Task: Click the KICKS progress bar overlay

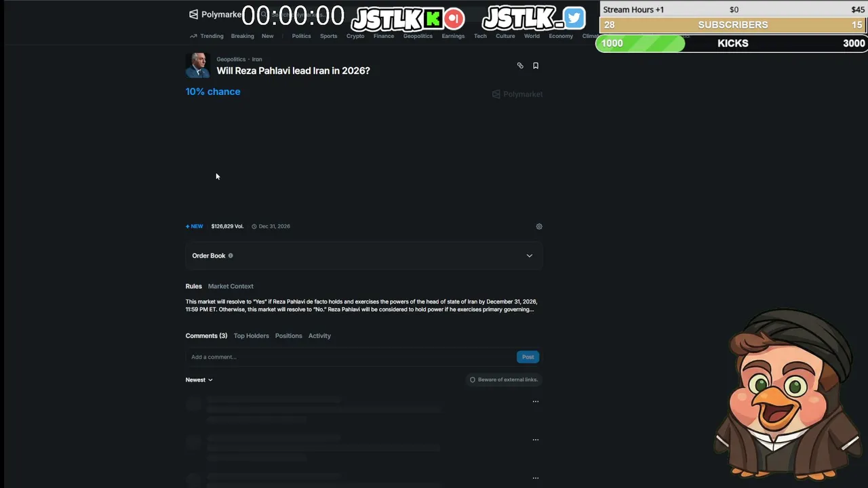Action: pos(732,43)
